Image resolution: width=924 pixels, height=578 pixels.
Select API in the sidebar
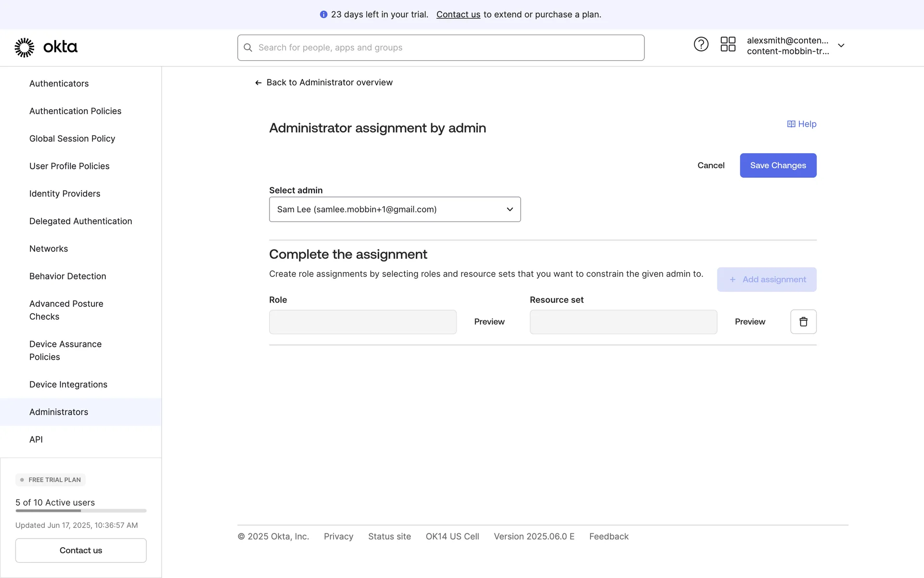pos(36,439)
